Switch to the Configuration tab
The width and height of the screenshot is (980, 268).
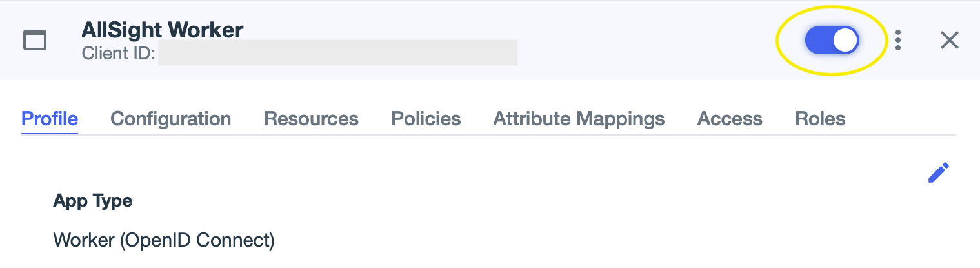pos(171,119)
